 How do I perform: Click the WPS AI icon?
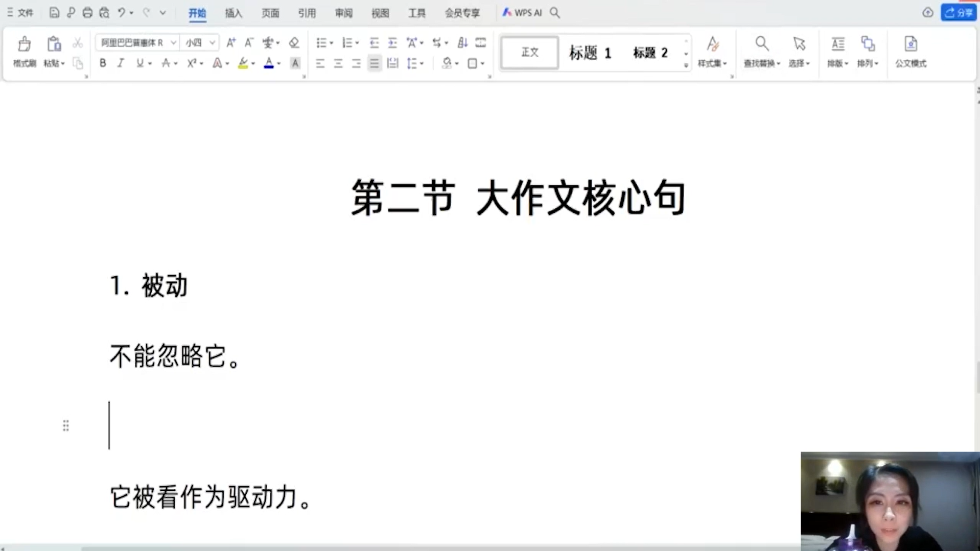pyautogui.click(x=522, y=13)
